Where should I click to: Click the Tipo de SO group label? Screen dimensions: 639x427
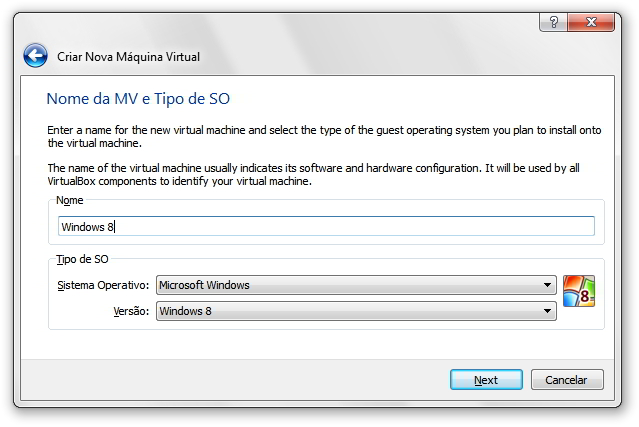82,259
